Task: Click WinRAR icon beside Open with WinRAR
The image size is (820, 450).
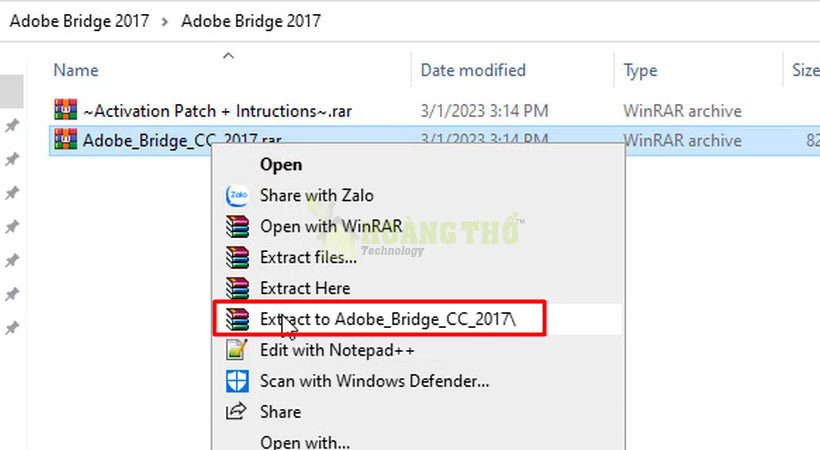Action: point(237,227)
